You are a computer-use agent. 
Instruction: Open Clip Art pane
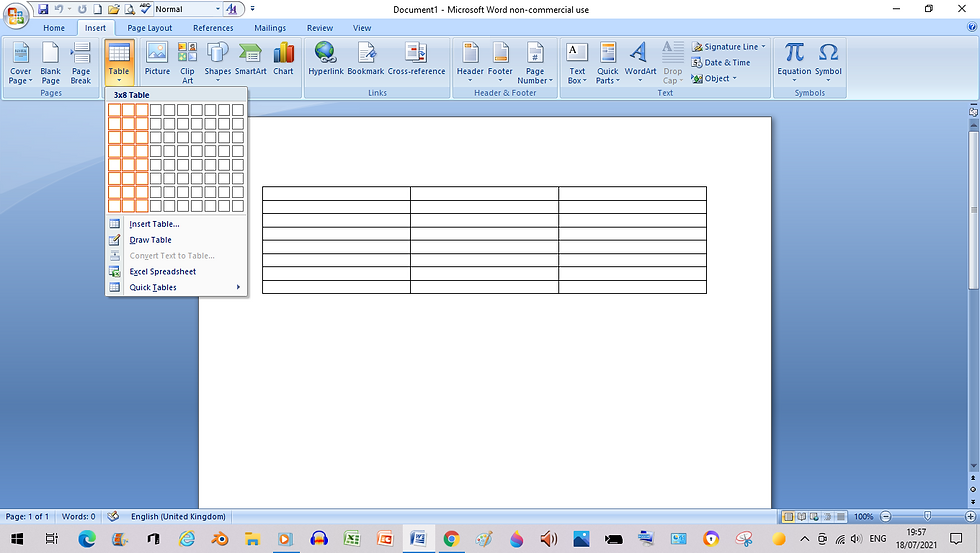click(188, 62)
